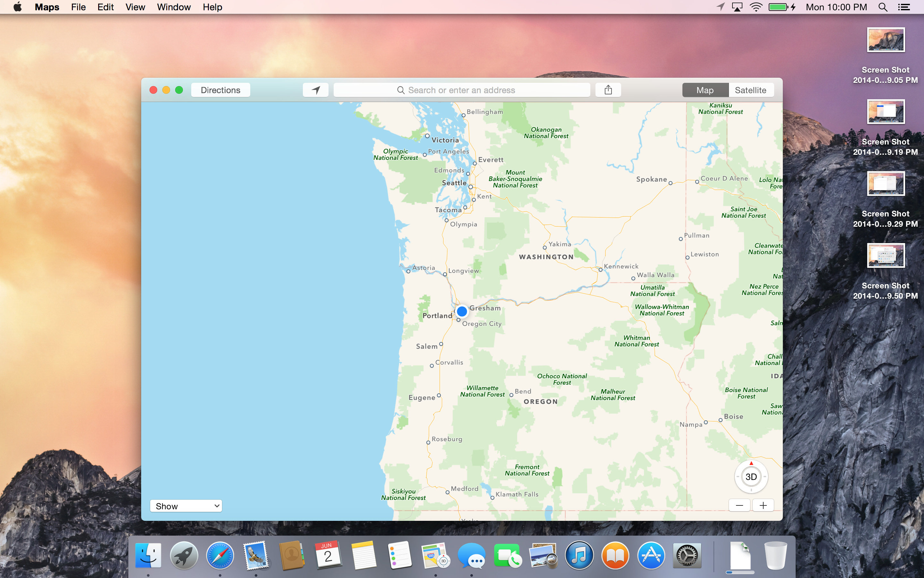Click the Salem city label
924x578 pixels.
point(426,346)
